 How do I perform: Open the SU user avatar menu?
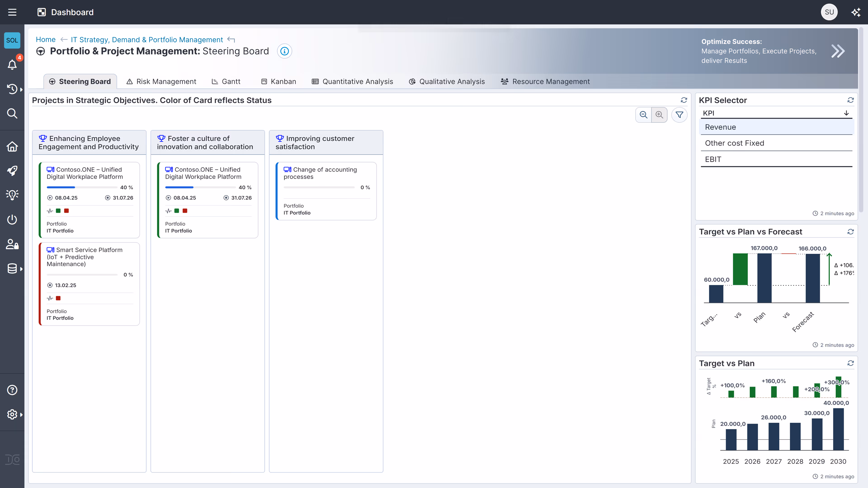tap(829, 12)
